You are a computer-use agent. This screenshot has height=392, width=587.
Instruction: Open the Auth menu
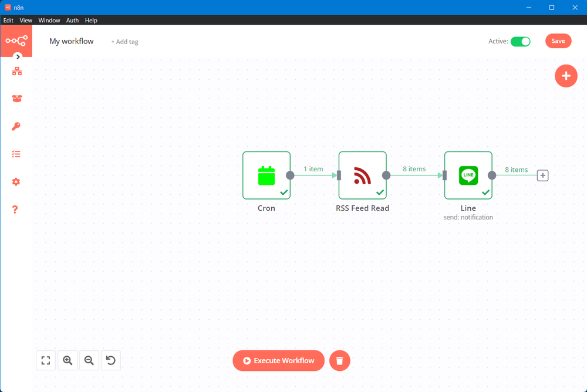(x=72, y=21)
